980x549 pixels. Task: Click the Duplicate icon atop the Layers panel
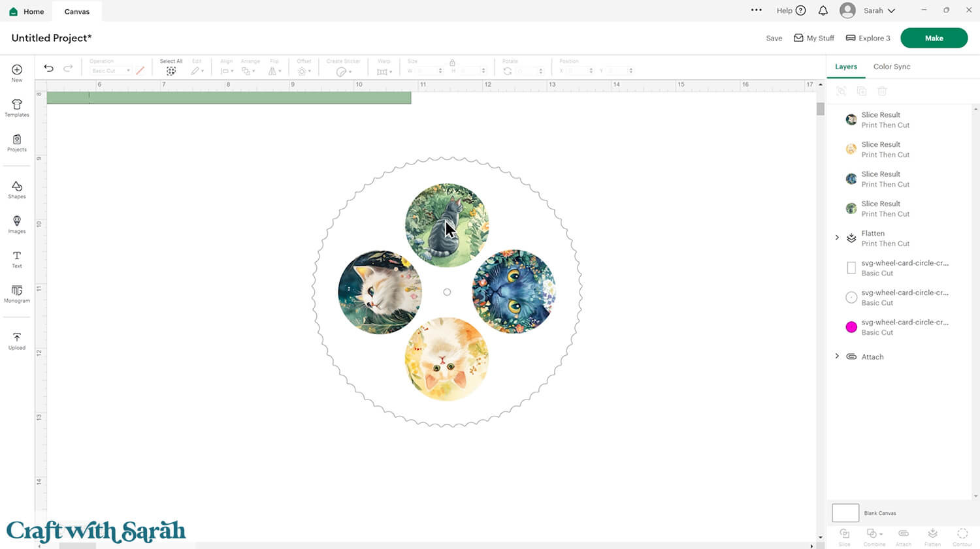pos(862,91)
